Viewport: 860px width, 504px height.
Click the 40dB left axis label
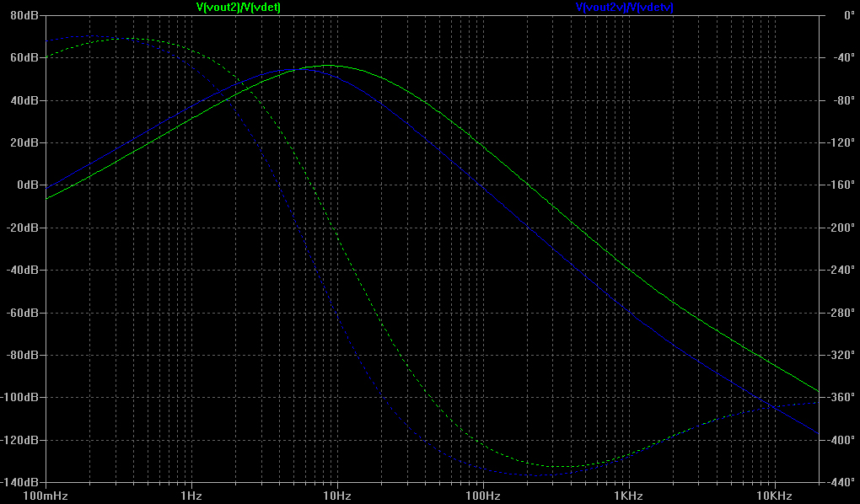(x=25, y=100)
